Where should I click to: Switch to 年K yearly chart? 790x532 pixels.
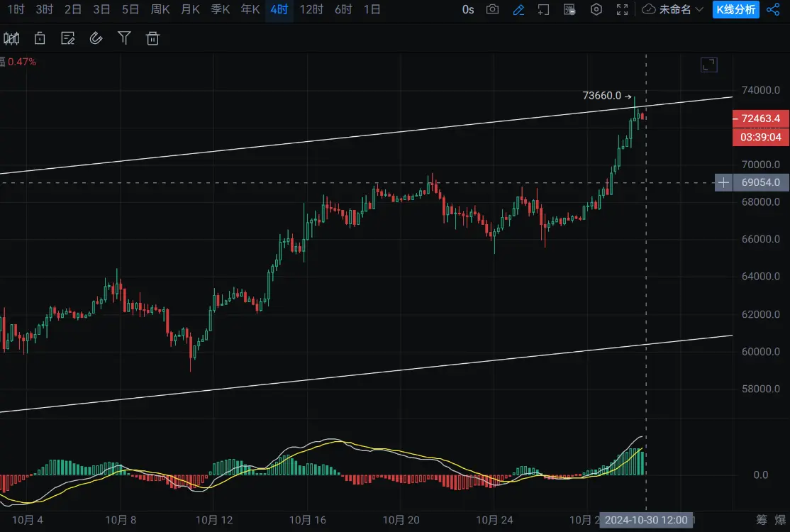(x=250, y=9)
